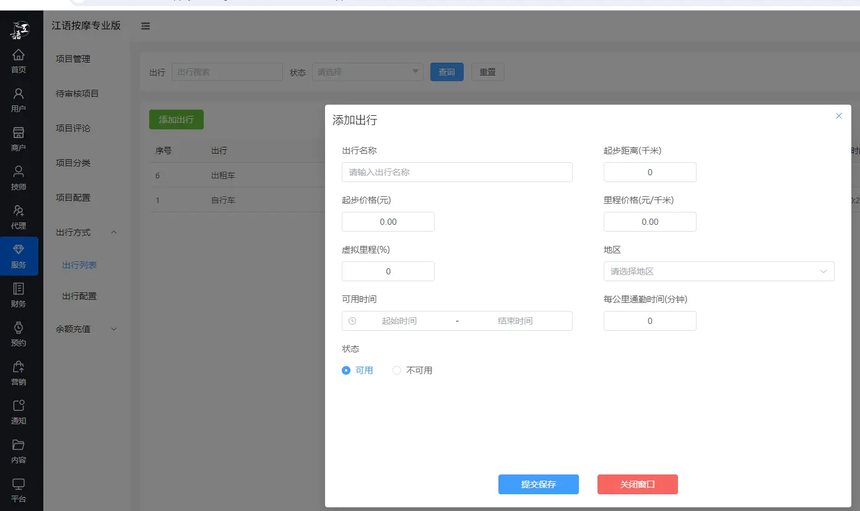860x511 pixels.
Task: Open the 首页 home icon in sidebar
Action: pos(18,60)
